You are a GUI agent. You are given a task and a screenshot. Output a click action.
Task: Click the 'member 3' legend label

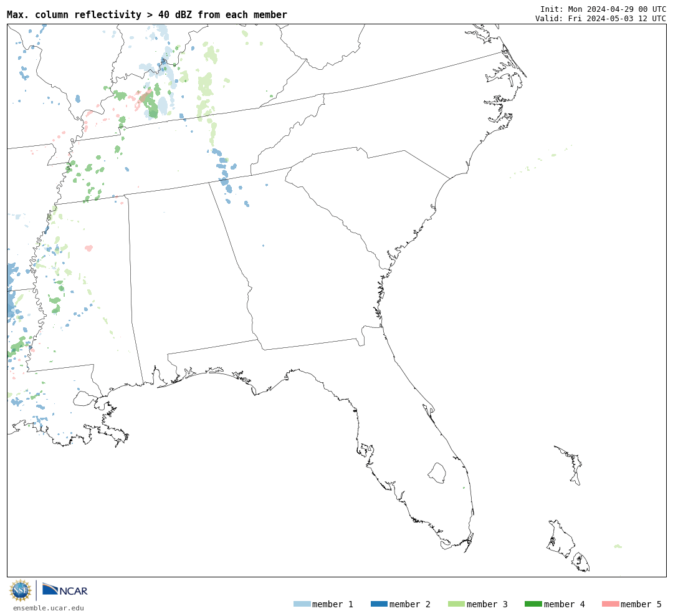[x=487, y=604]
